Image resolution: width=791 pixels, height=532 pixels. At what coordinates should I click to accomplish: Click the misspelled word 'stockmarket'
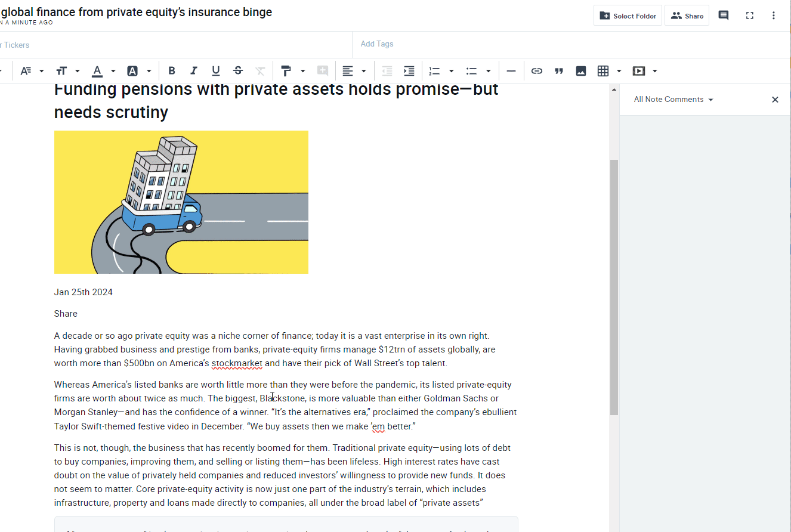(x=237, y=363)
